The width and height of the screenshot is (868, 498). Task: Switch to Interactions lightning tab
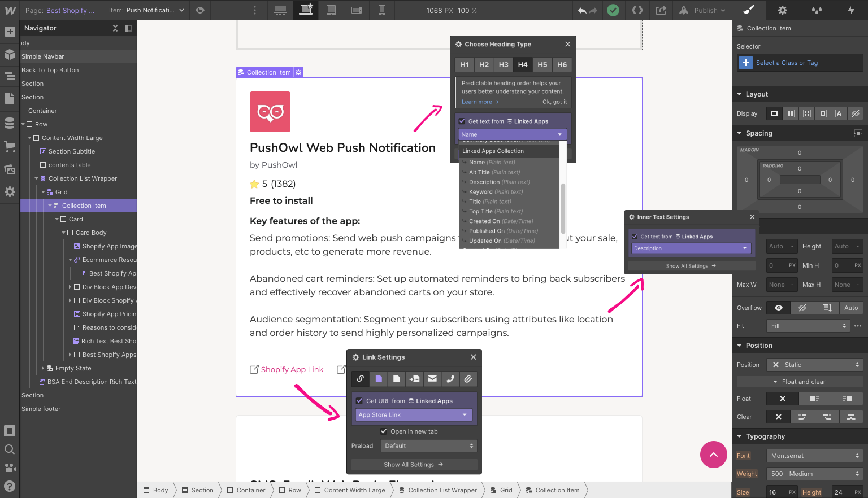pos(850,10)
